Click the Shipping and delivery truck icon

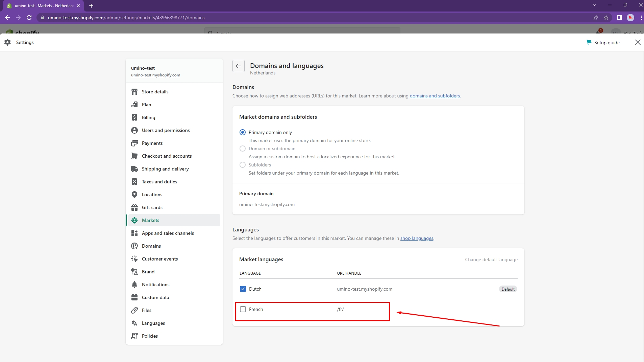pos(134,169)
